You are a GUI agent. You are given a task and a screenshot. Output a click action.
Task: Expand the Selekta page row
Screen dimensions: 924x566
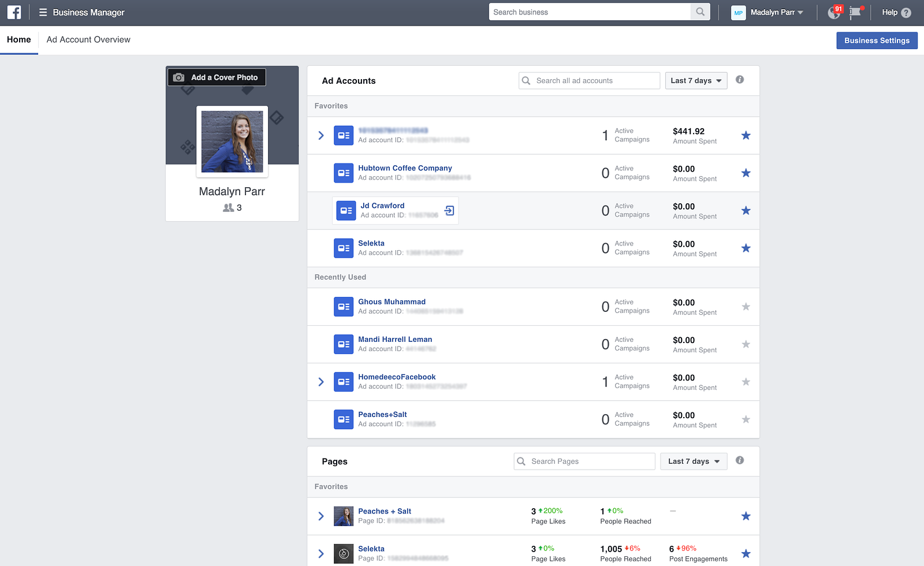(321, 554)
